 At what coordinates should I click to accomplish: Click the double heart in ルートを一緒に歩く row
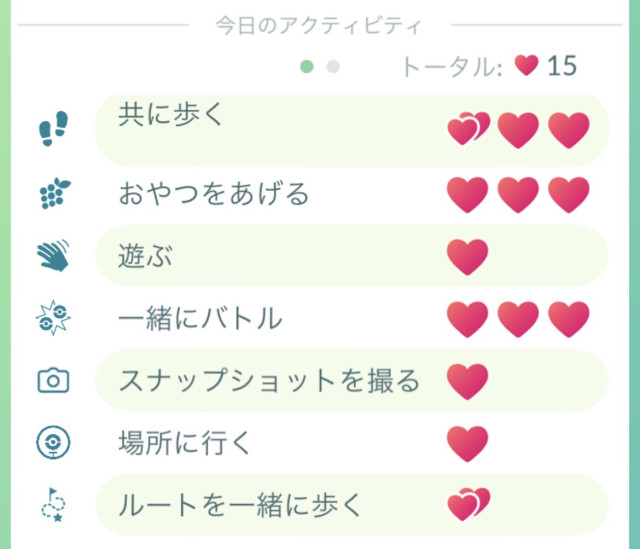point(467,504)
